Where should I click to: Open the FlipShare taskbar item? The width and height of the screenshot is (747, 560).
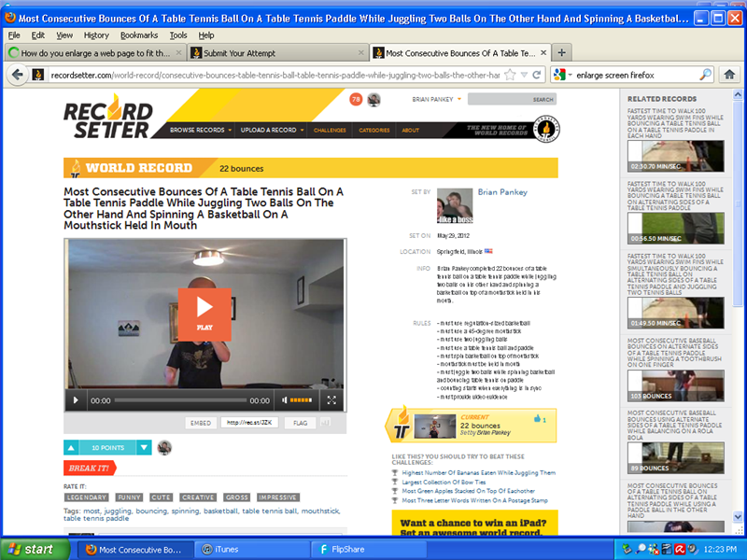tap(369, 550)
